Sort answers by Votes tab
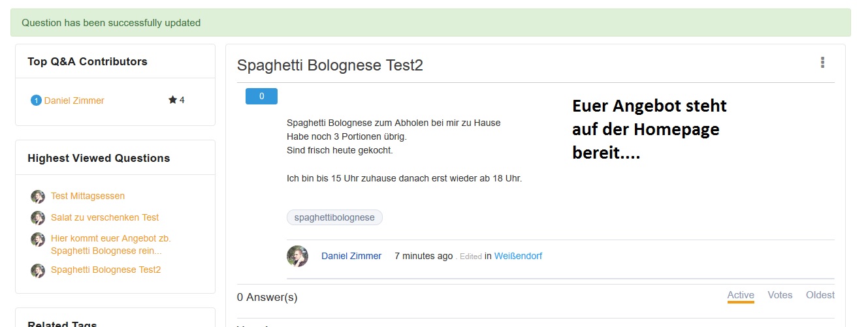This screenshot has height=327, width=868. 780,295
